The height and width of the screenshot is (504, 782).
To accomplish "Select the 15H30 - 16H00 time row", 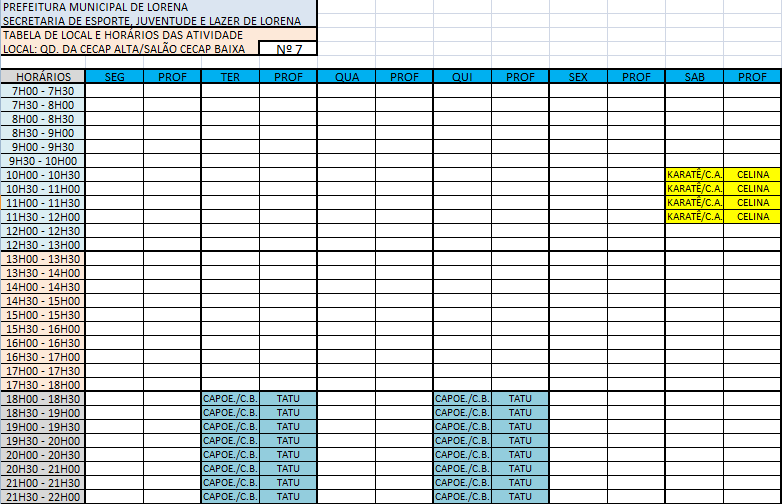I will point(43,329).
